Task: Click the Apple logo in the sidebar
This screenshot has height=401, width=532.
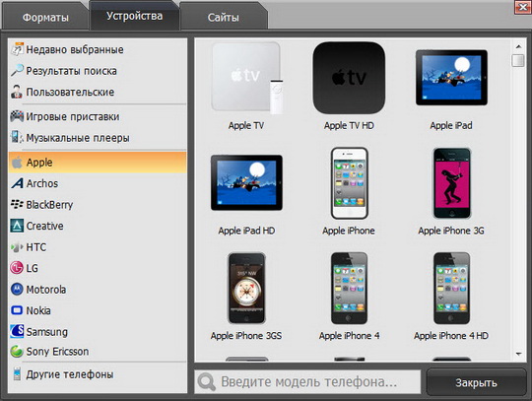Action: [x=17, y=163]
